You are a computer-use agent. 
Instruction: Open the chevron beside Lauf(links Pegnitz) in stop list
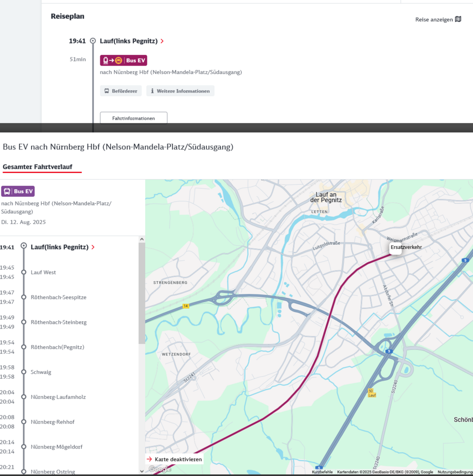(x=93, y=247)
